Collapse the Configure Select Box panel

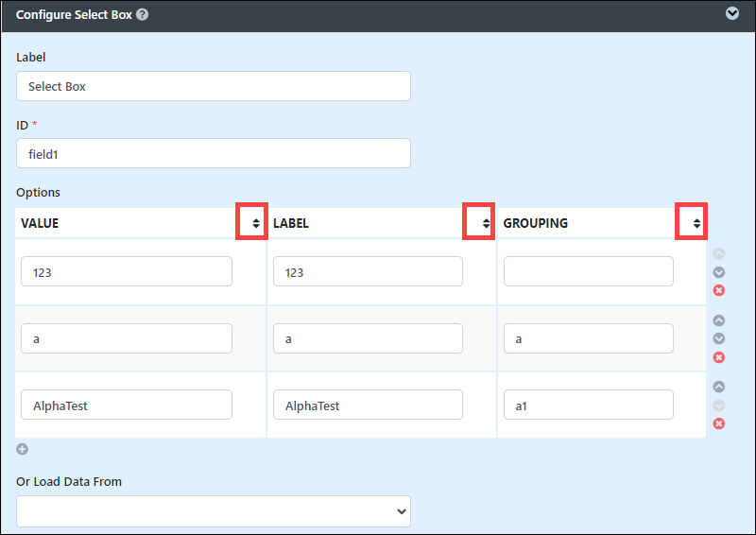click(x=731, y=13)
